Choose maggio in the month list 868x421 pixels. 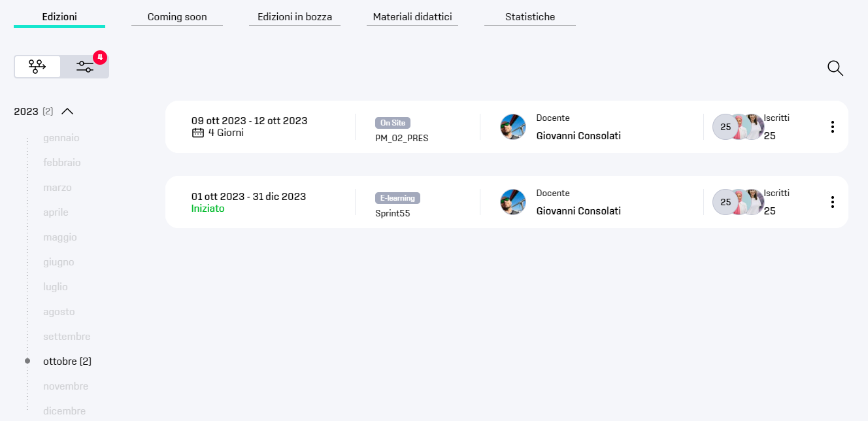[60, 237]
